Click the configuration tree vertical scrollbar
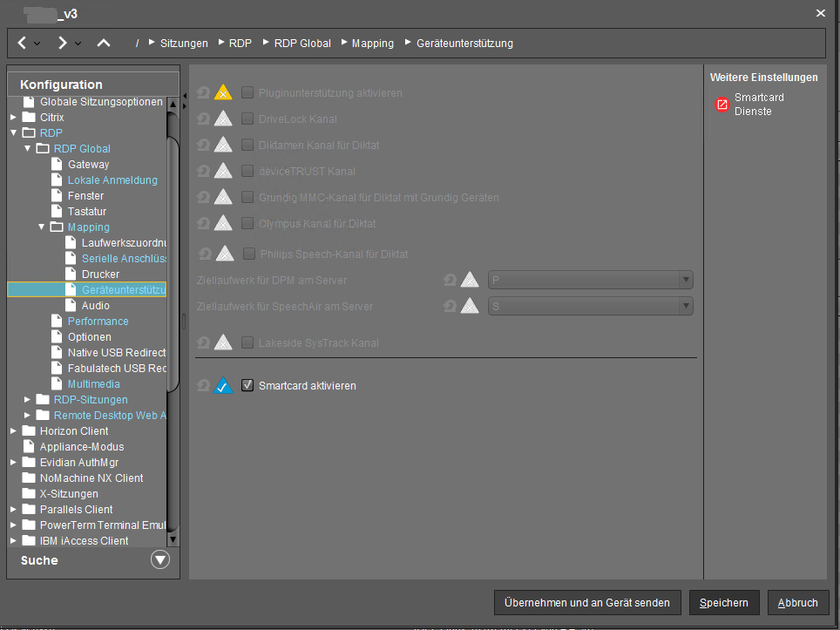Image resolution: width=840 pixels, height=630 pixels. click(x=173, y=331)
